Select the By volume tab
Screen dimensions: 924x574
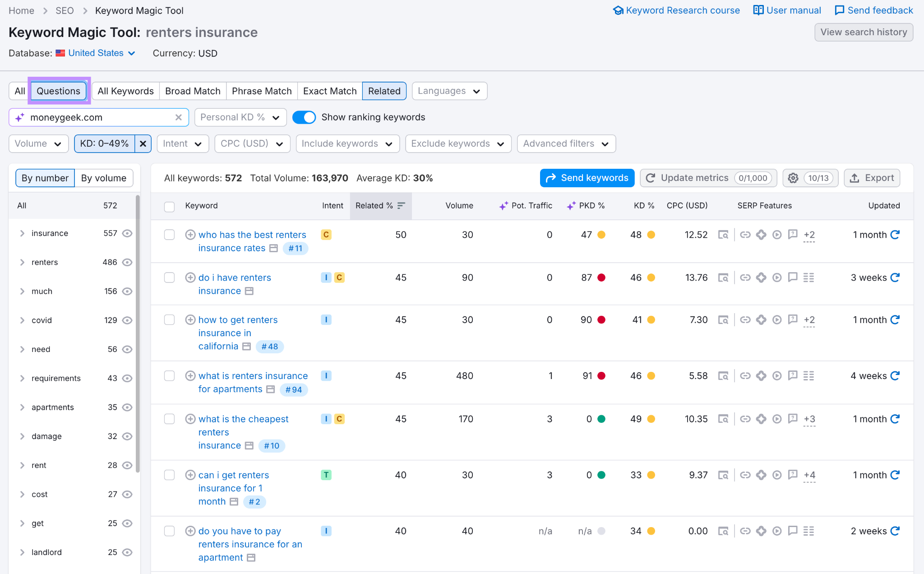coord(103,178)
